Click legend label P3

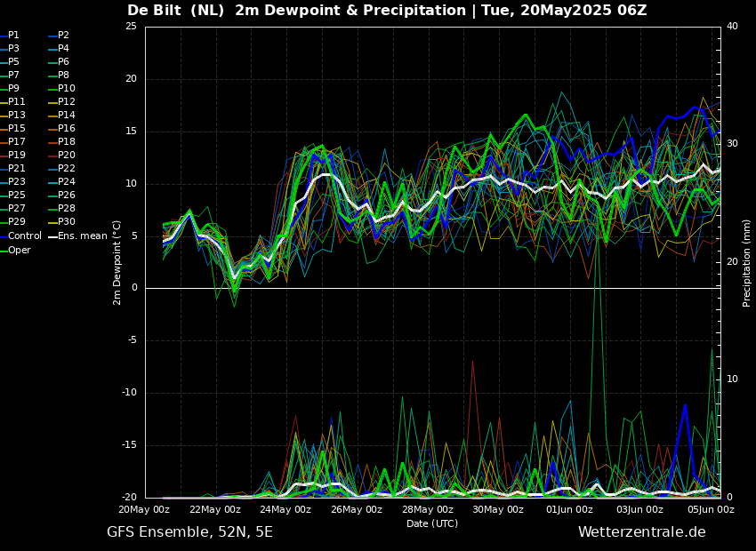click(x=10, y=49)
